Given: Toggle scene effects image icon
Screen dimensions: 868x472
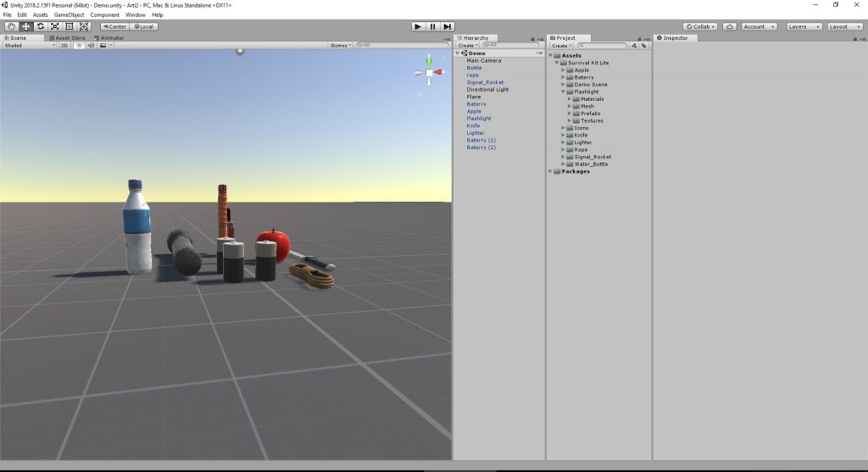Looking at the screenshot, I should coord(103,46).
